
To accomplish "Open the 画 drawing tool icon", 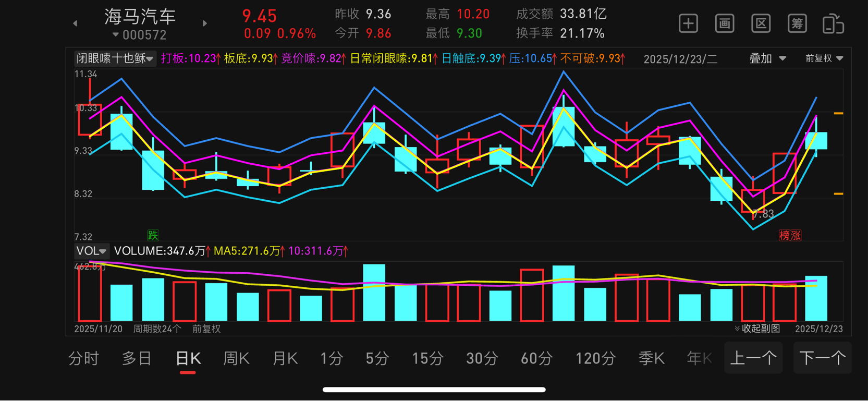I will coord(725,23).
